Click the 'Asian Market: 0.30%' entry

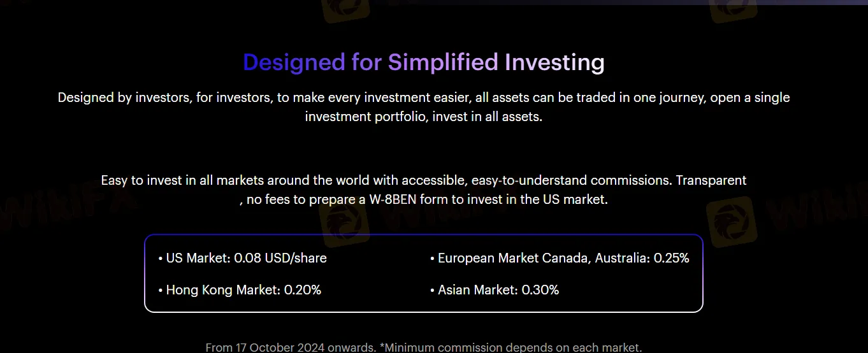click(x=495, y=290)
